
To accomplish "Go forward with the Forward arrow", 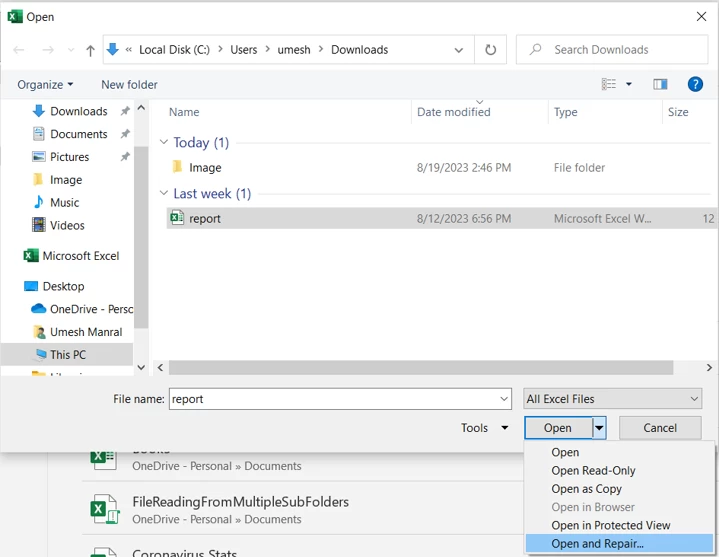I will click(48, 50).
